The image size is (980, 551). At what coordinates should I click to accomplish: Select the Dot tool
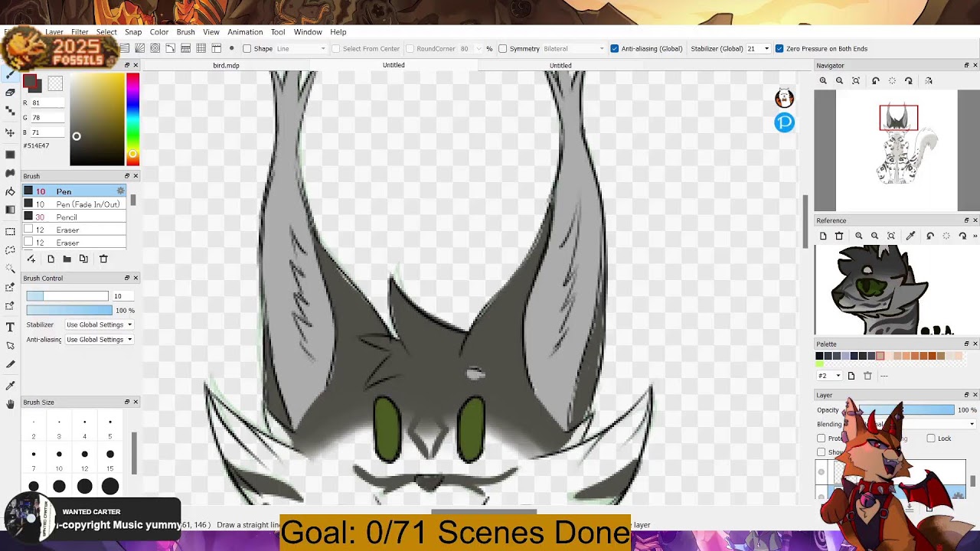(10, 111)
